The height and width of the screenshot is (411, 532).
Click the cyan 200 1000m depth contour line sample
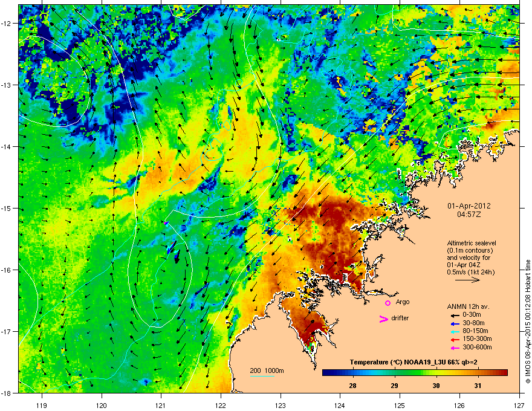click(262, 377)
